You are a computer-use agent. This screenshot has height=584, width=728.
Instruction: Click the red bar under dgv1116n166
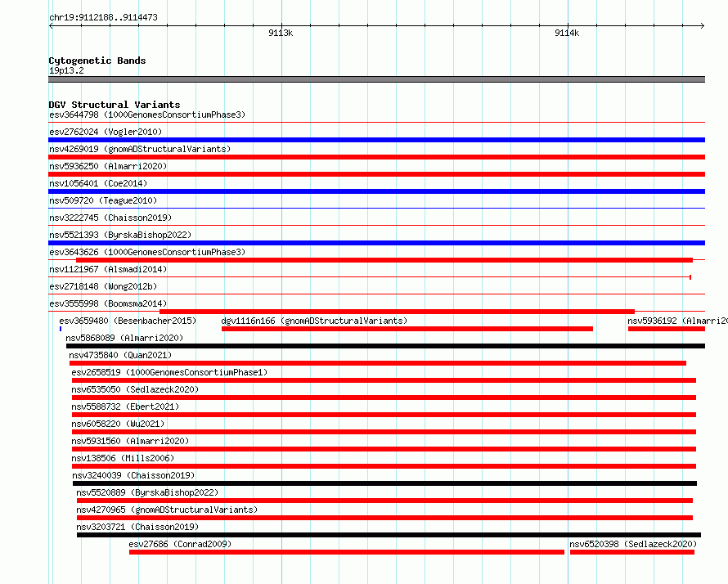(407, 329)
